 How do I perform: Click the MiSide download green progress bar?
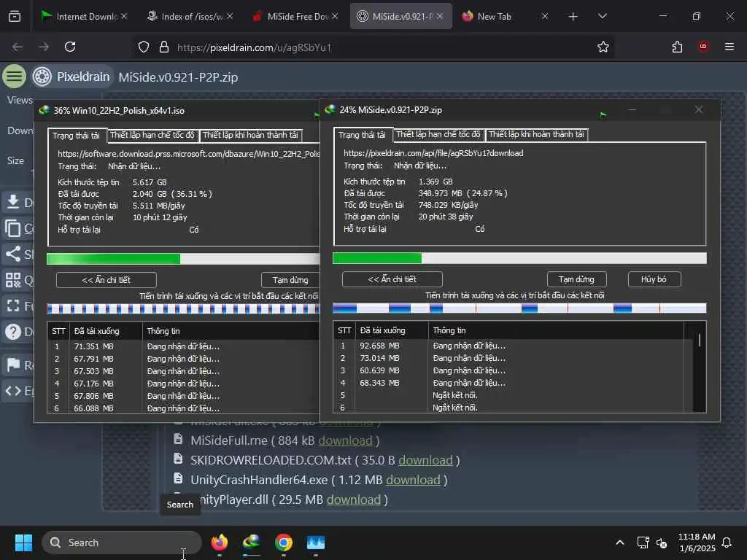(519, 258)
